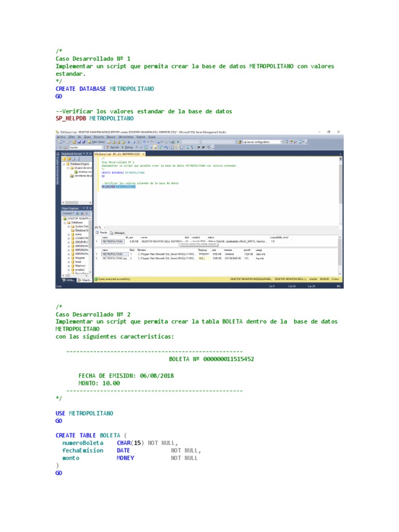Click the 'log only' usage cell
399x532 pixels.
point(260,258)
